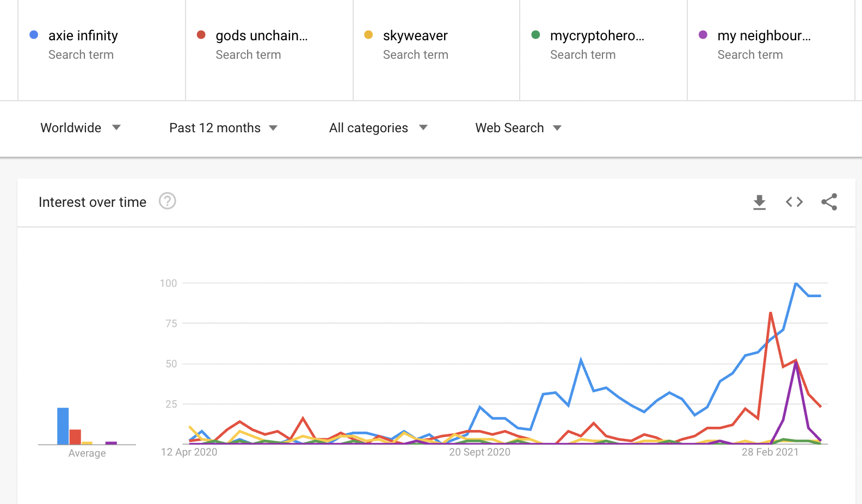Image resolution: width=862 pixels, height=504 pixels.
Task: Open Interest over time help icon
Action: (167, 201)
